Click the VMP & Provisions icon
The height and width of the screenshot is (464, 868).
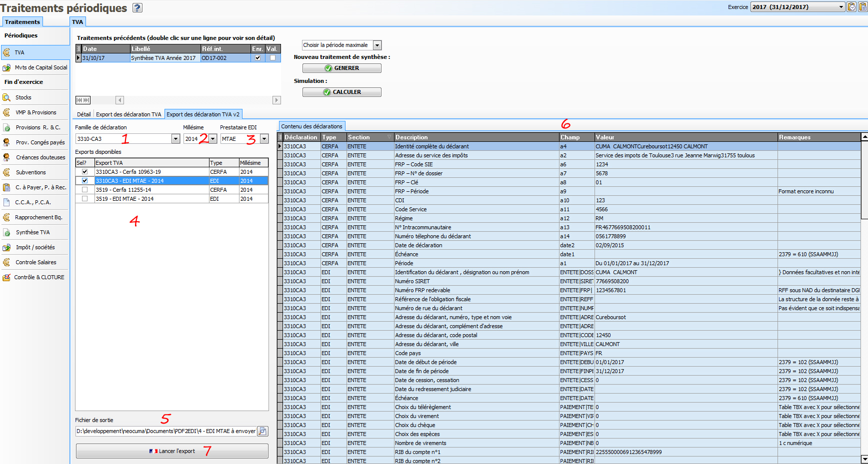(x=6, y=112)
